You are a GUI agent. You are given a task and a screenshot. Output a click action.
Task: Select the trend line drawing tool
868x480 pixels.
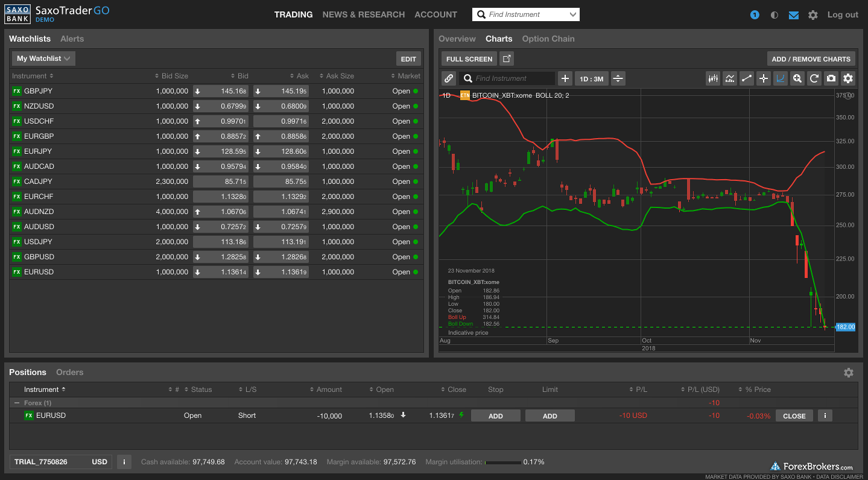point(747,78)
